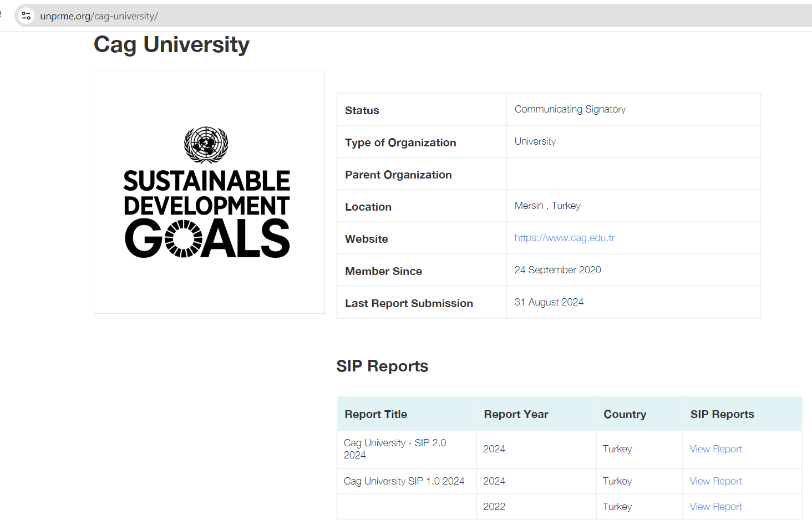Click the Report Year column header
The height and width of the screenshot is (520, 812).
click(516, 414)
